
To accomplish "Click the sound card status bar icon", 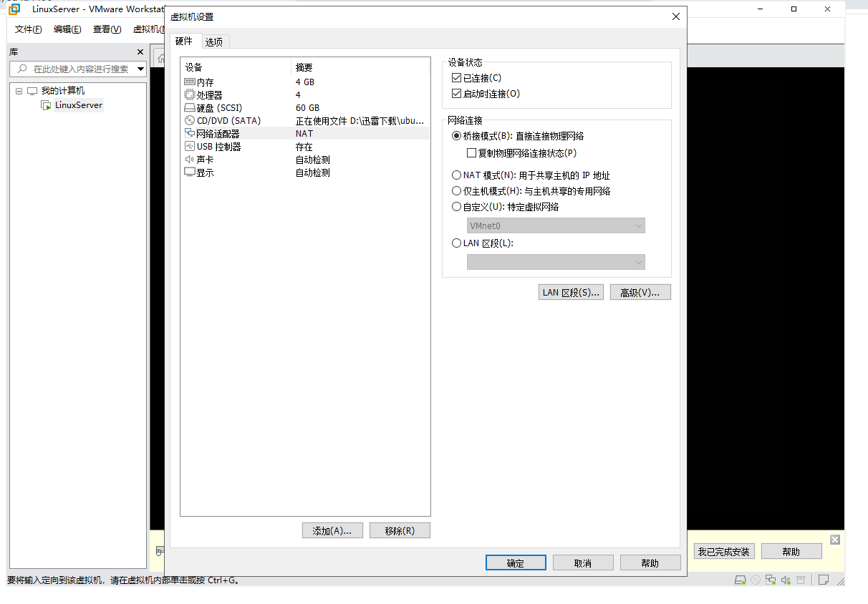I will pos(786,580).
